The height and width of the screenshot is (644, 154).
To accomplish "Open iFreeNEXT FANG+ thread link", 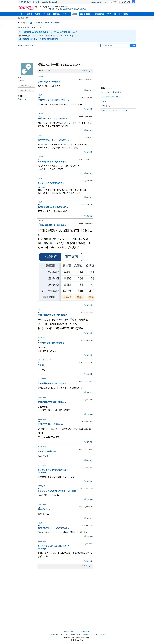I will click(x=112, y=97).
